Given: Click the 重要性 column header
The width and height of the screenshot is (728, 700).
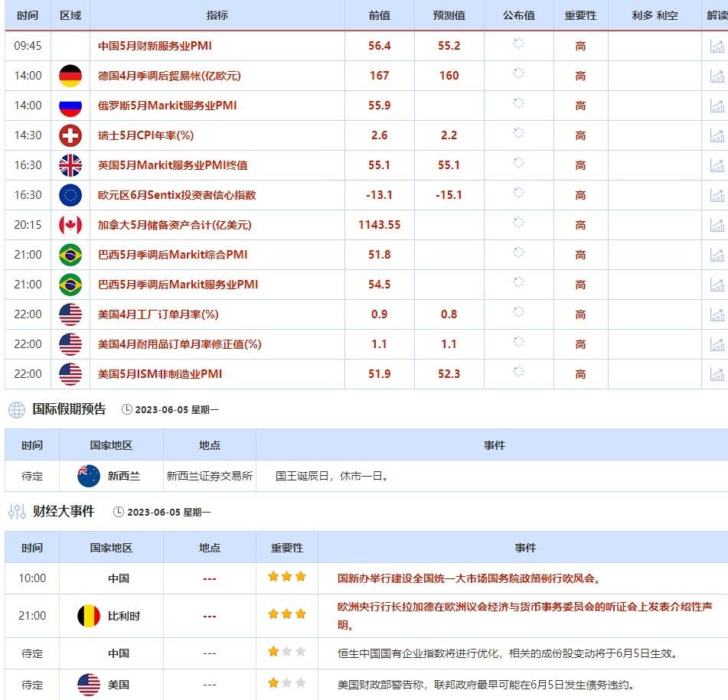Looking at the screenshot, I should 580,16.
